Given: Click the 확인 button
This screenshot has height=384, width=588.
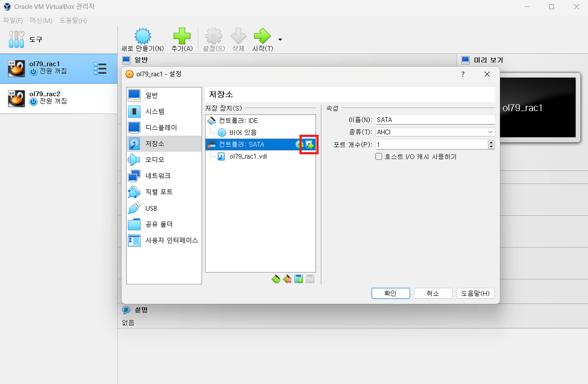Looking at the screenshot, I should (x=390, y=293).
